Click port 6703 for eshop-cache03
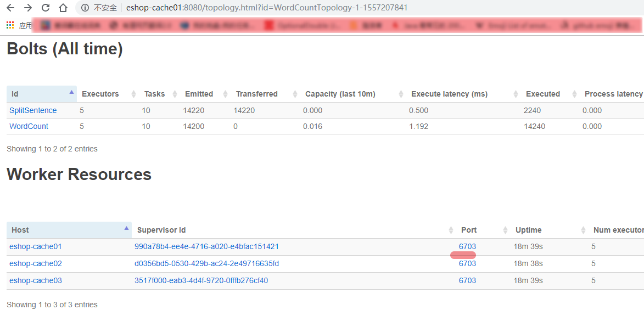This screenshot has height=321, width=644. pyautogui.click(x=467, y=280)
